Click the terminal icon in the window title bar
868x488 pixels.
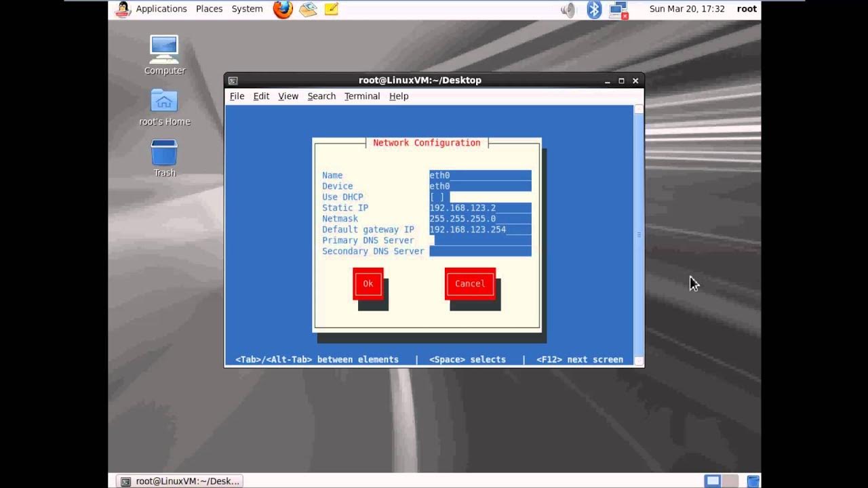click(x=233, y=80)
